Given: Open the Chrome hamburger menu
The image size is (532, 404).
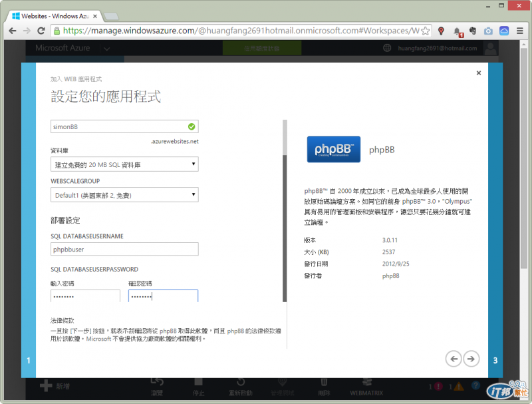Looking at the screenshot, I should (x=520, y=31).
